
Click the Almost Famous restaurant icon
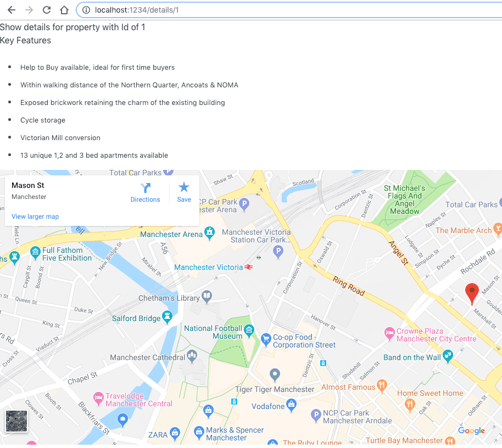(382, 385)
